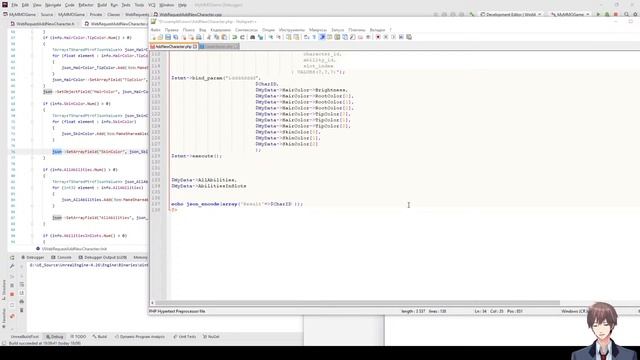This screenshot has width=640, height=360.
Task: Click Source breadcrumb in Rider navigation bar
Action: (47, 14)
